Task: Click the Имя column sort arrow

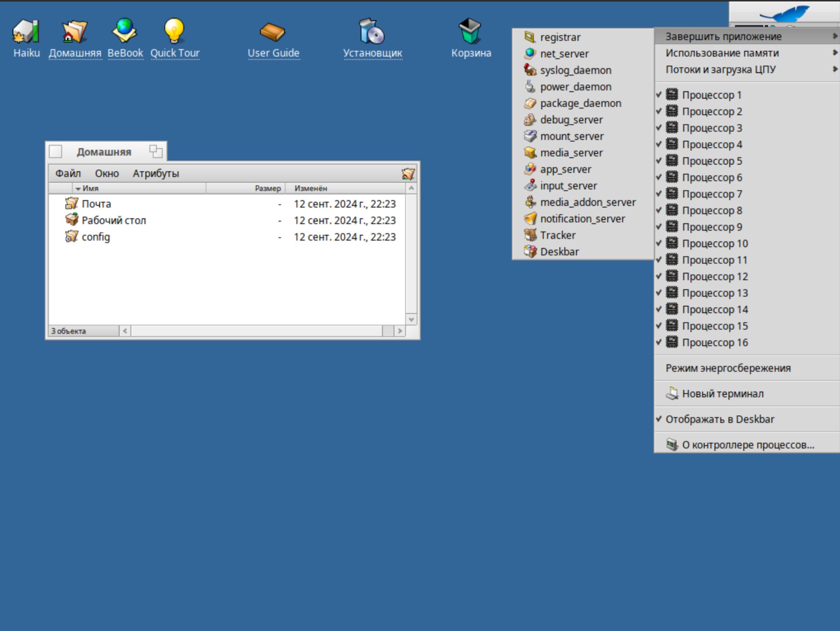Action: (78, 189)
